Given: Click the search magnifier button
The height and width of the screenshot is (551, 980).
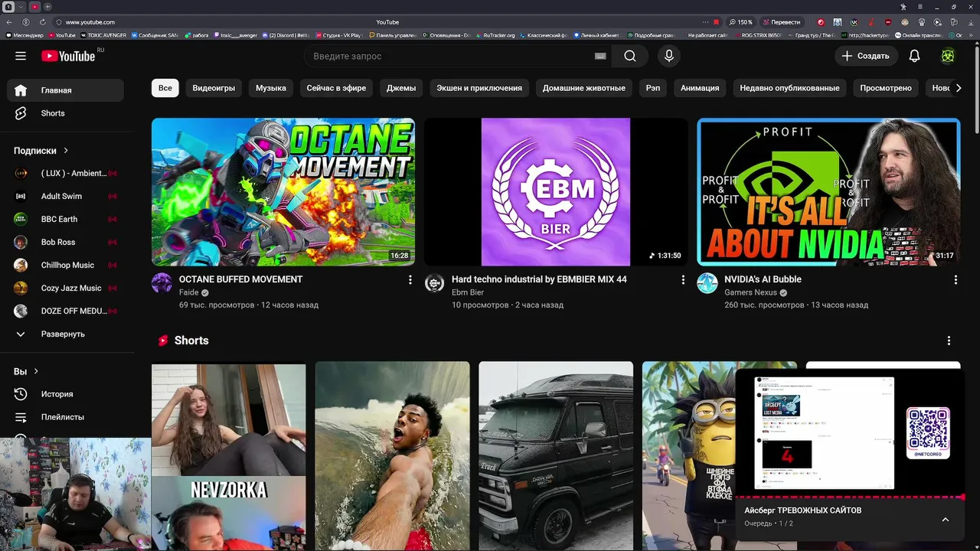Looking at the screenshot, I should pyautogui.click(x=630, y=56).
